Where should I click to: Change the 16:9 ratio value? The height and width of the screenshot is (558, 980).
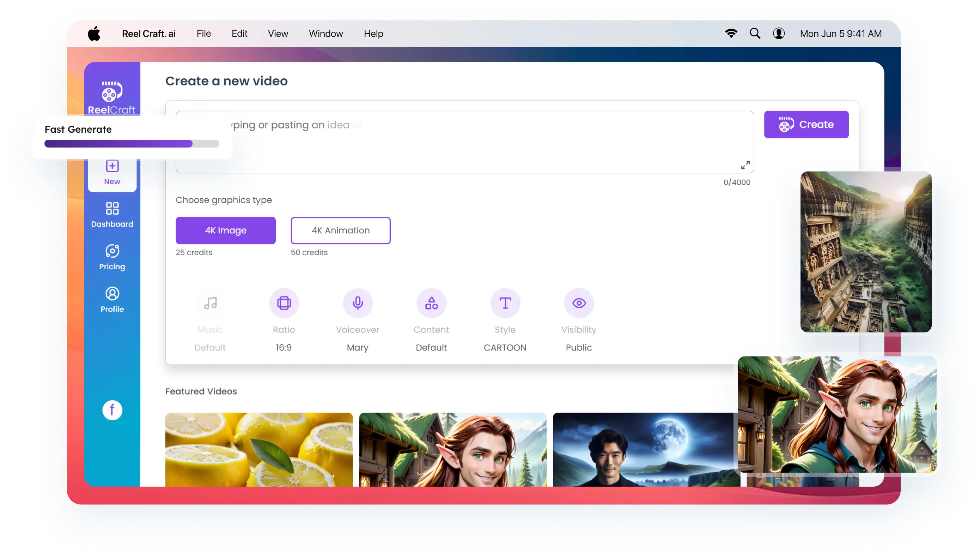click(x=284, y=347)
